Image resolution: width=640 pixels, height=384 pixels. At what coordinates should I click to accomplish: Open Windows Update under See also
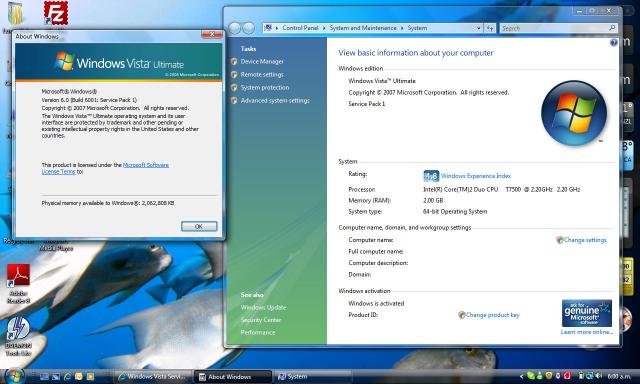click(x=263, y=307)
